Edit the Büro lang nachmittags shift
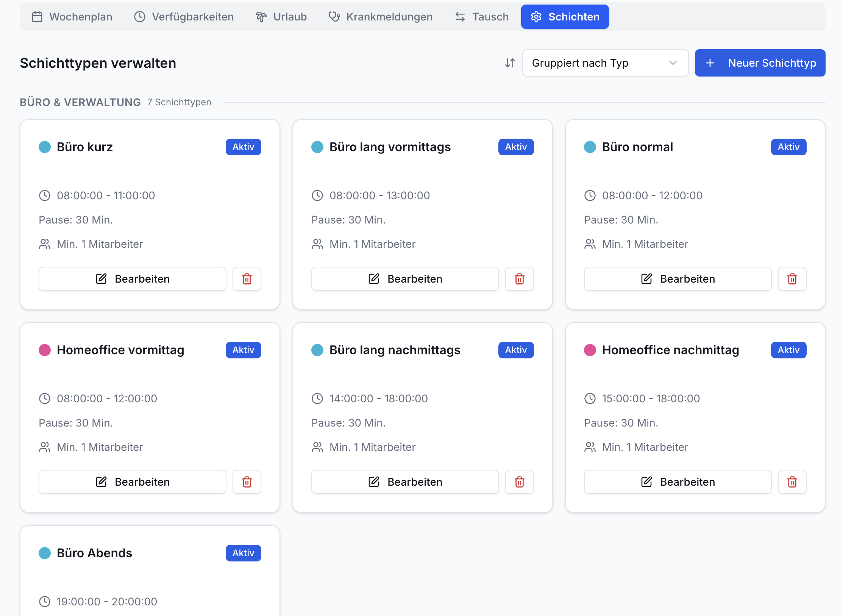 pos(405,482)
